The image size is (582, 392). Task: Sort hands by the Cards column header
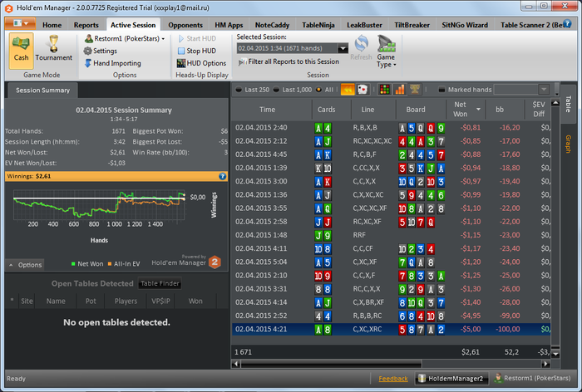click(332, 110)
